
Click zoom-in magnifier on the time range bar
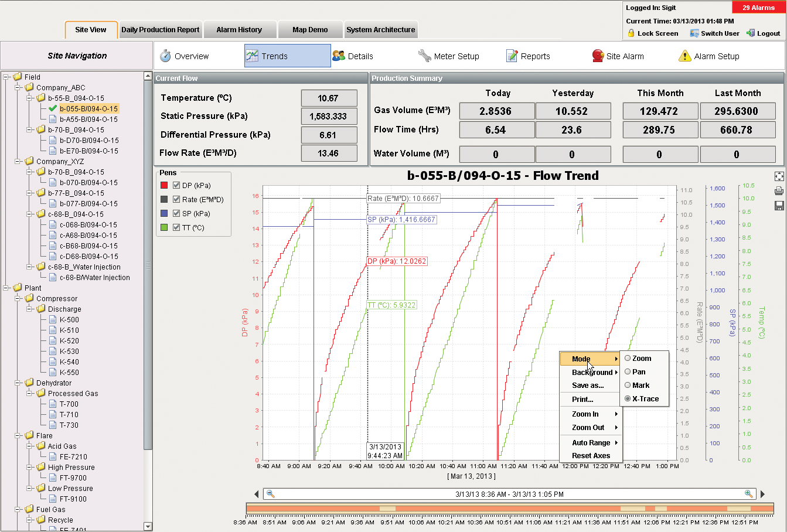click(748, 494)
